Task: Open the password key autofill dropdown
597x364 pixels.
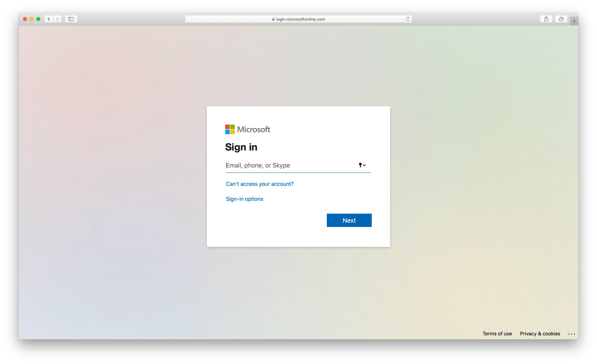Action: [x=362, y=165]
